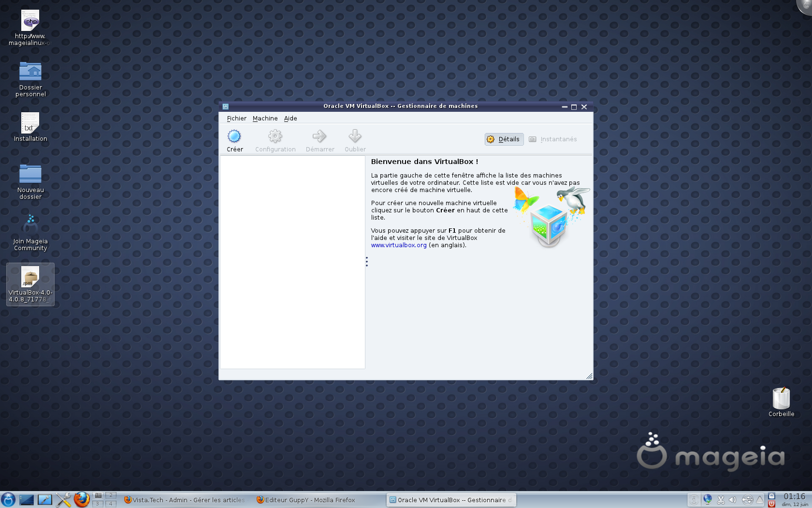Open the volume speaker tray icon
Image resolution: width=812 pixels, height=508 pixels.
(733, 500)
